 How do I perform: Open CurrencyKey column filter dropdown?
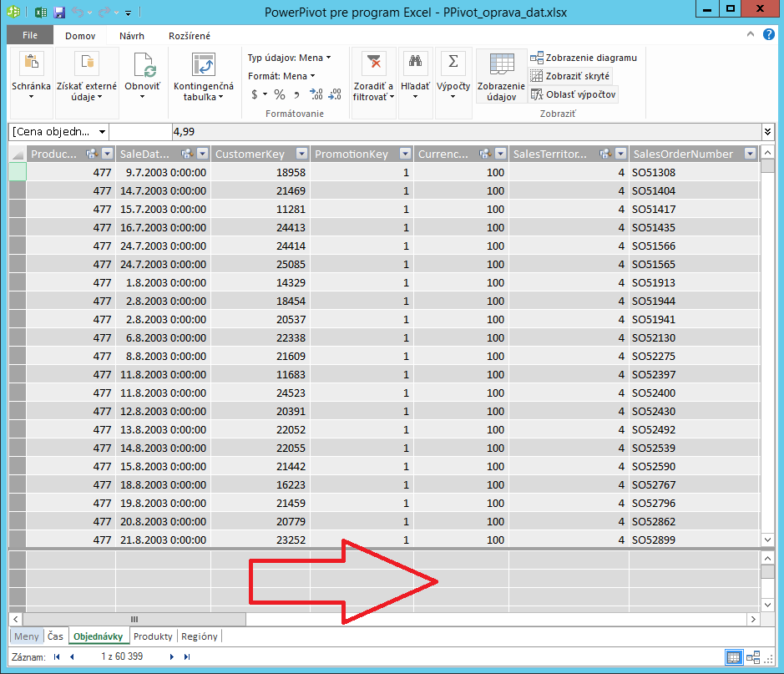coord(500,154)
